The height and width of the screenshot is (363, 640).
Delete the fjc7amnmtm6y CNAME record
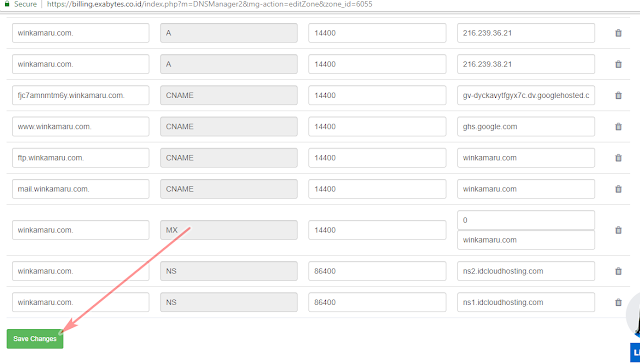(618, 95)
